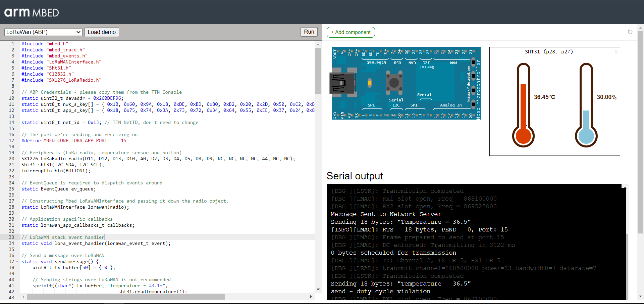Run the code with the Run button
The height and width of the screenshot is (304, 644).
tap(309, 32)
